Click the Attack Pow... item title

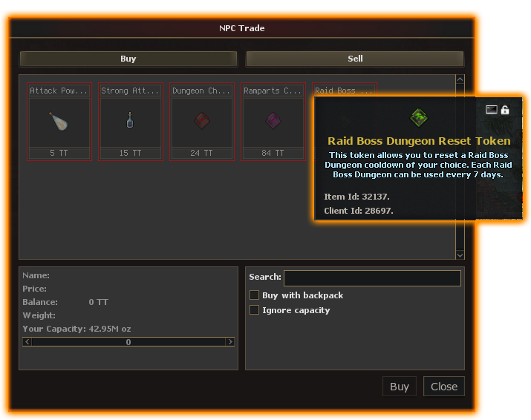pyautogui.click(x=59, y=91)
